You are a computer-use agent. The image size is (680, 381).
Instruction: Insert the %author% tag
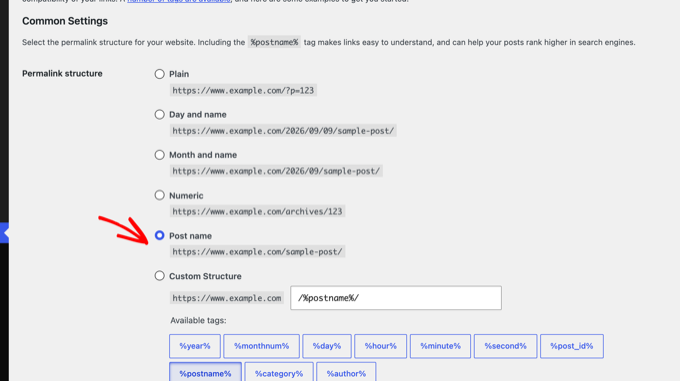pyautogui.click(x=346, y=373)
